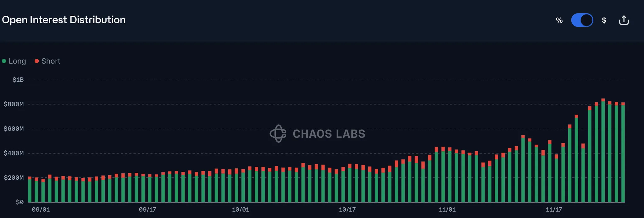Toggle the Long series in legend
644x218 pixels.
[14, 61]
